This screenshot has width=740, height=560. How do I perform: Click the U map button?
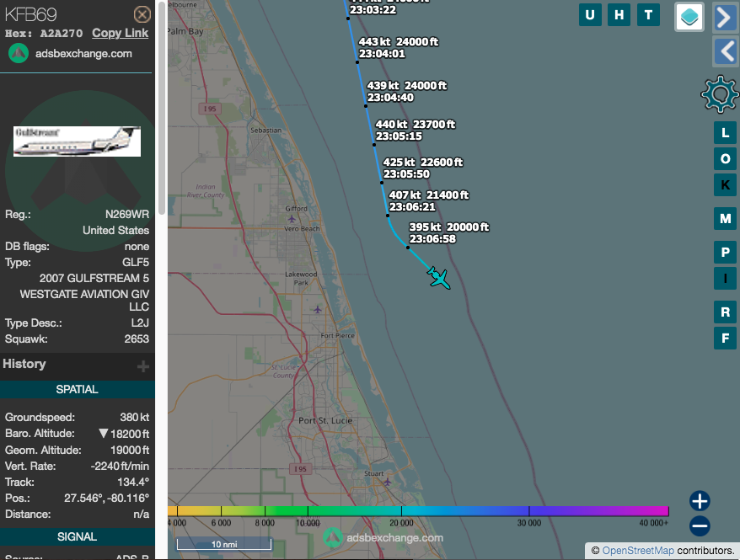point(590,15)
